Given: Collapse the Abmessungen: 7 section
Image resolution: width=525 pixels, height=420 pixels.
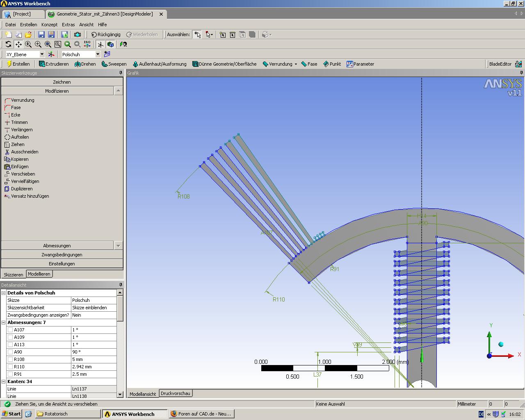Looking at the screenshot, I should 4,322.
